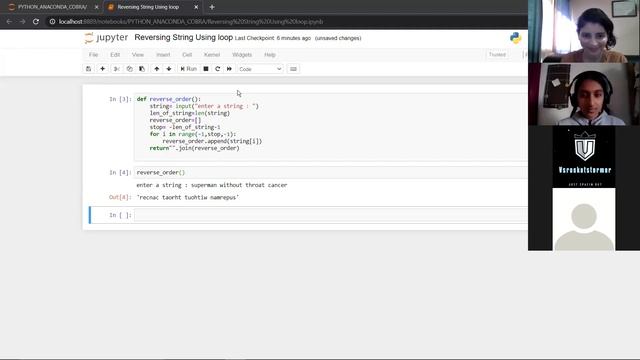Image resolution: width=640 pixels, height=360 pixels.
Task: Click the (unsaved changes) status text
Action: (x=338, y=38)
